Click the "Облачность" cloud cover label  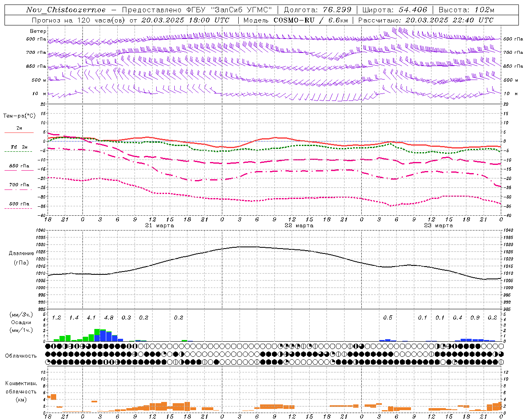[21, 356]
